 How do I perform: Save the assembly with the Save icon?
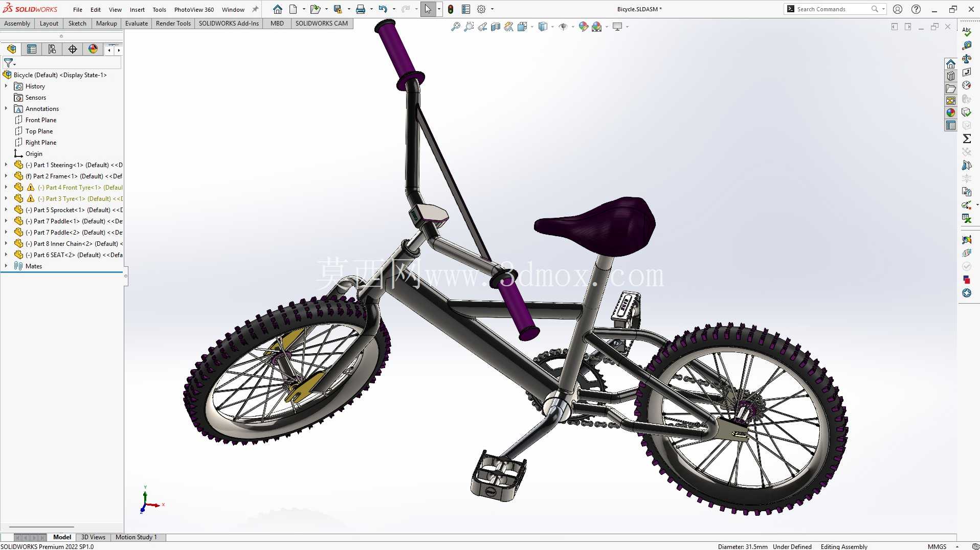point(338,9)
